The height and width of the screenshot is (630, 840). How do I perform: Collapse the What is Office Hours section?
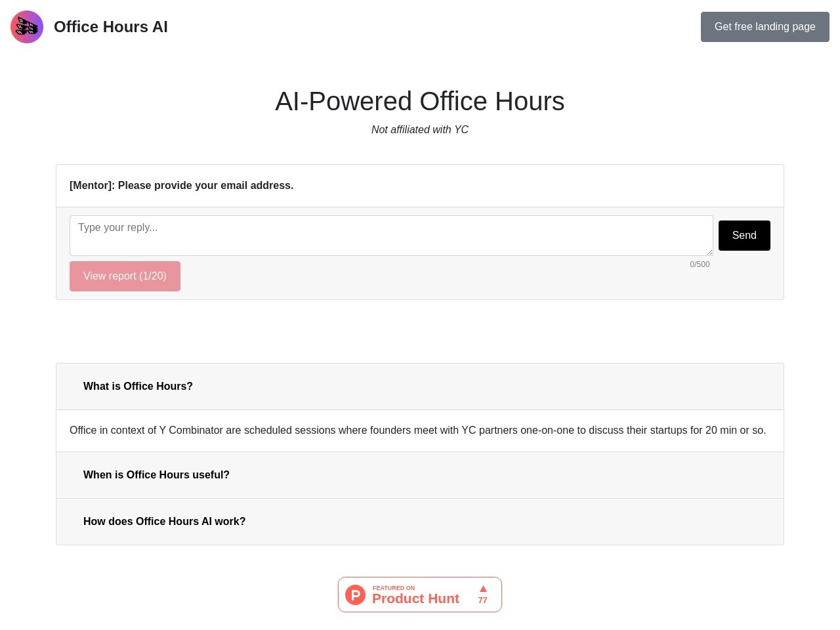coord(420,387)
